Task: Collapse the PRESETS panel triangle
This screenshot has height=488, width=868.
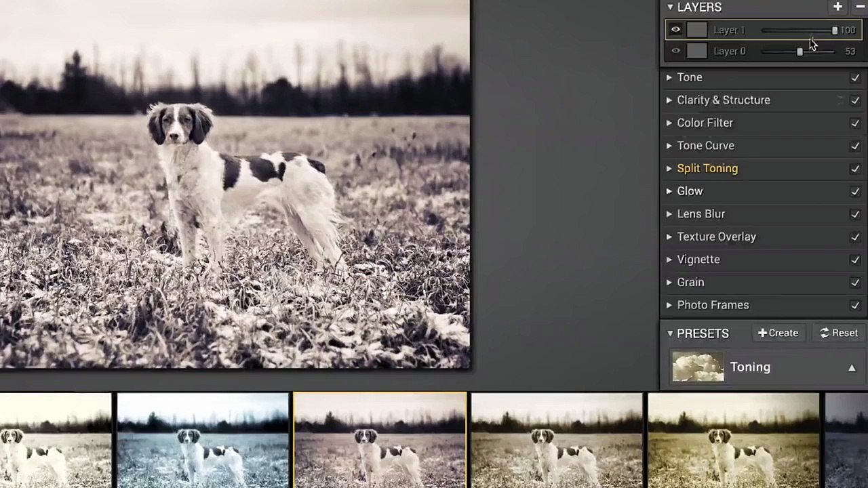Action: (670, 333)
